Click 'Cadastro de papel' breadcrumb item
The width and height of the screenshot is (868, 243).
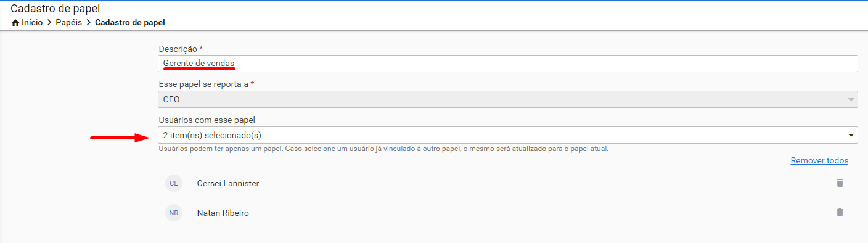130,22
